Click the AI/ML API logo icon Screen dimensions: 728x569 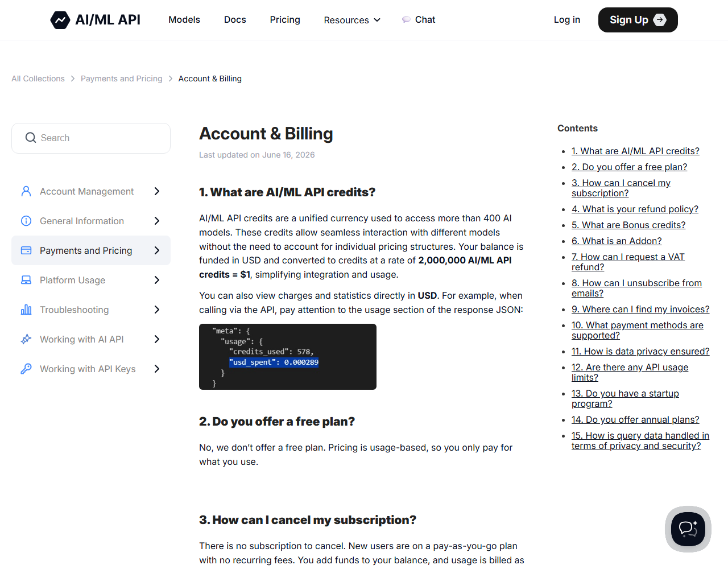60,20
